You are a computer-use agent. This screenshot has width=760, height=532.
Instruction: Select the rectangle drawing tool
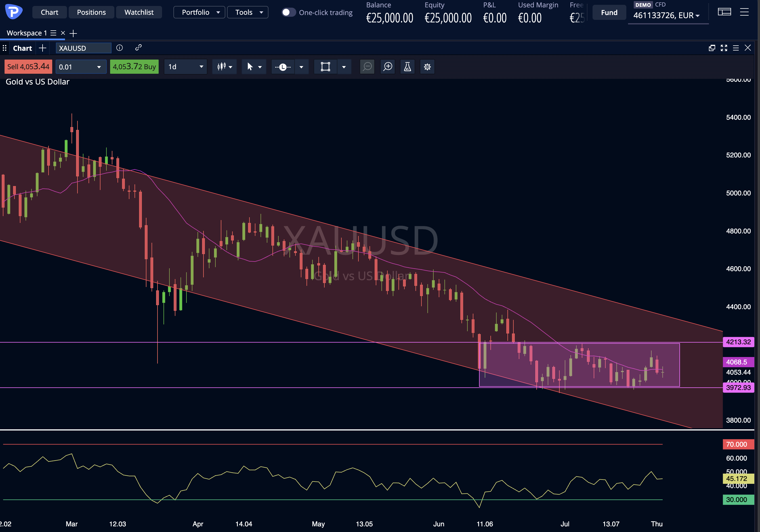click(x=326, y=67)
